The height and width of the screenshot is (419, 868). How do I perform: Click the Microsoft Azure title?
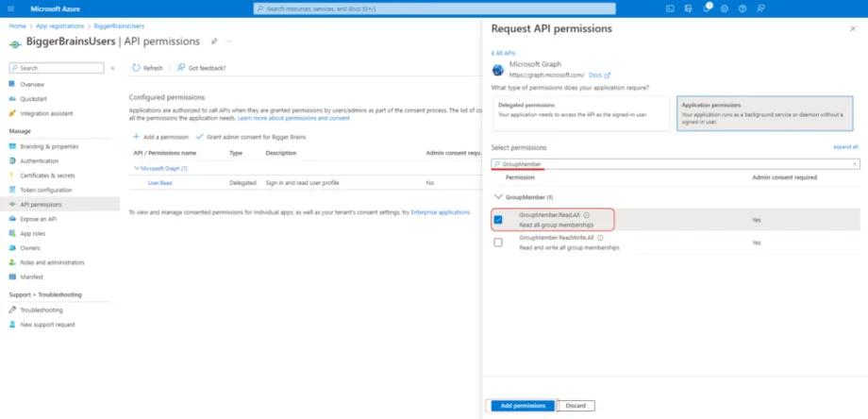(x=56, y=8)
